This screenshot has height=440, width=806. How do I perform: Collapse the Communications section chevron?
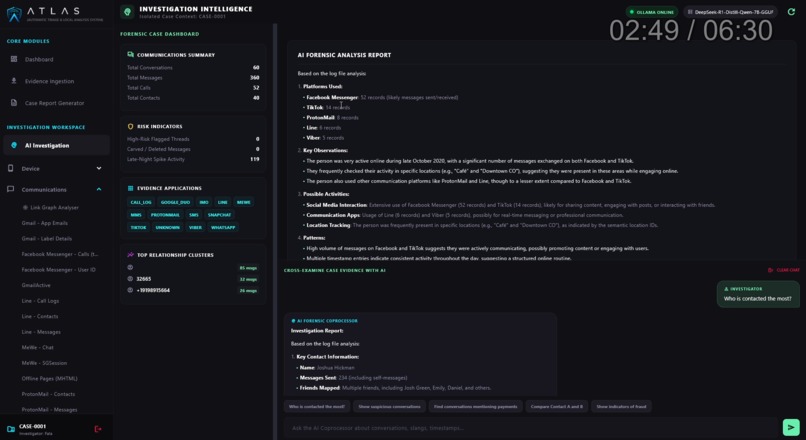(x=99, y=190)
